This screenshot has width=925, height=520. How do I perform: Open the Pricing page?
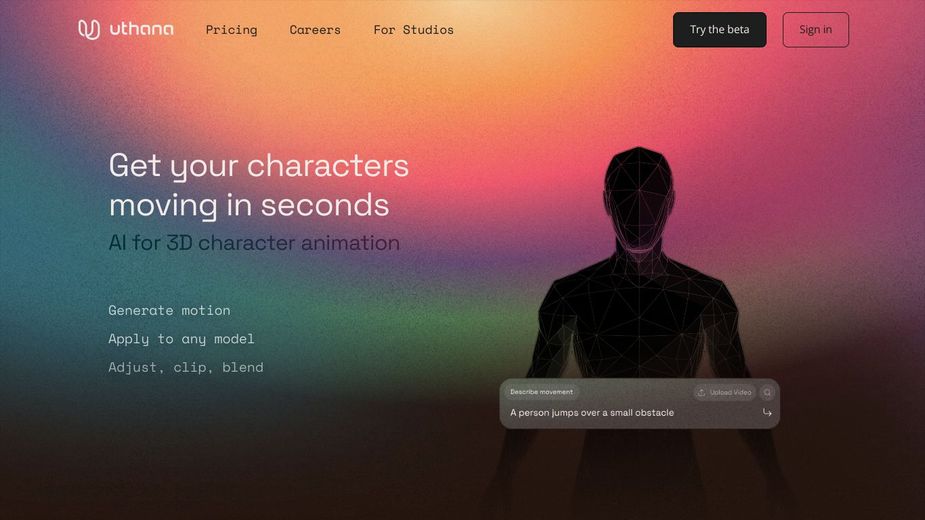point(231,30)
